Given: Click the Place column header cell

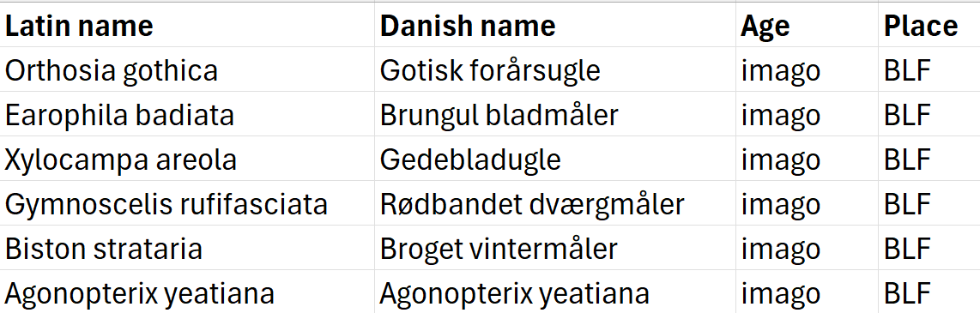Looking at the screenshot, I should coord(929,26).
